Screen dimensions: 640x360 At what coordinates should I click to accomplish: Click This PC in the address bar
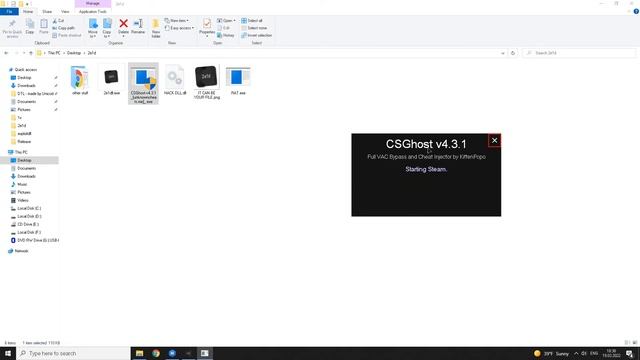point(54,53)
